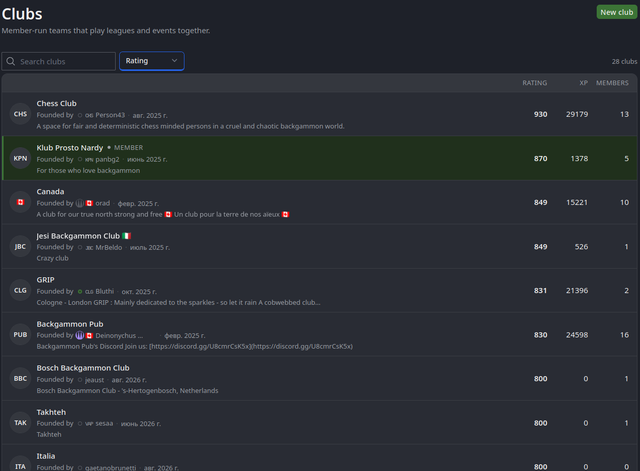
Task: Open the Chess Club link
Action: click(56, 103)
